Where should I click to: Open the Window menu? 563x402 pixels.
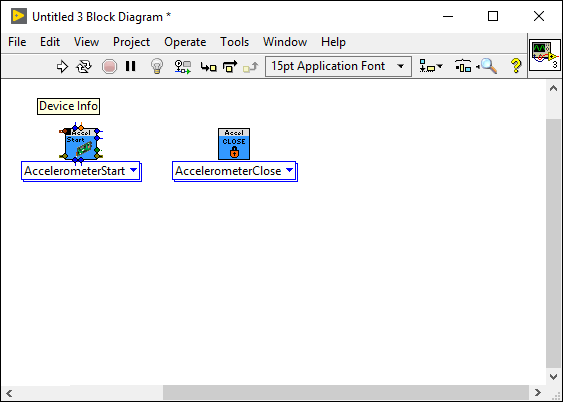(285, 42)
